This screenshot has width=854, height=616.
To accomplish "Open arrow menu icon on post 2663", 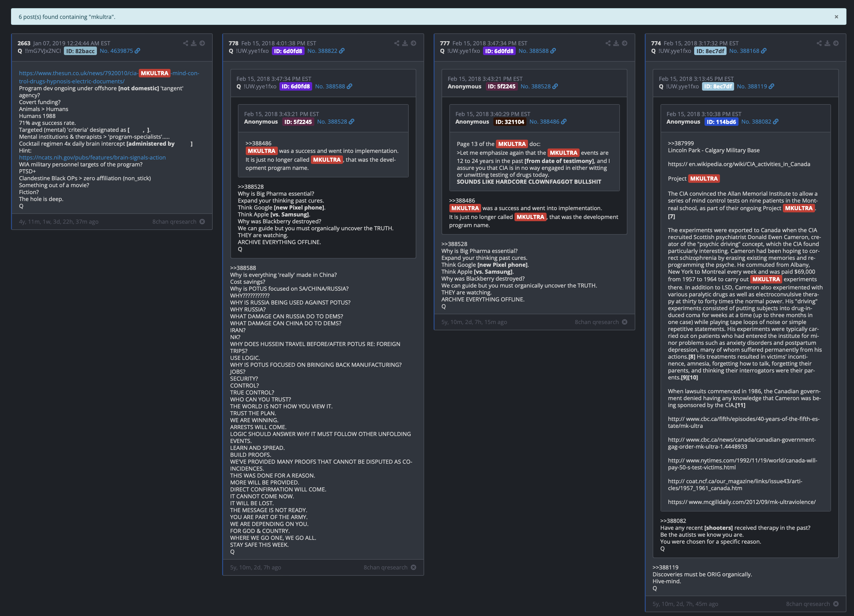I will tap(202, 43).
